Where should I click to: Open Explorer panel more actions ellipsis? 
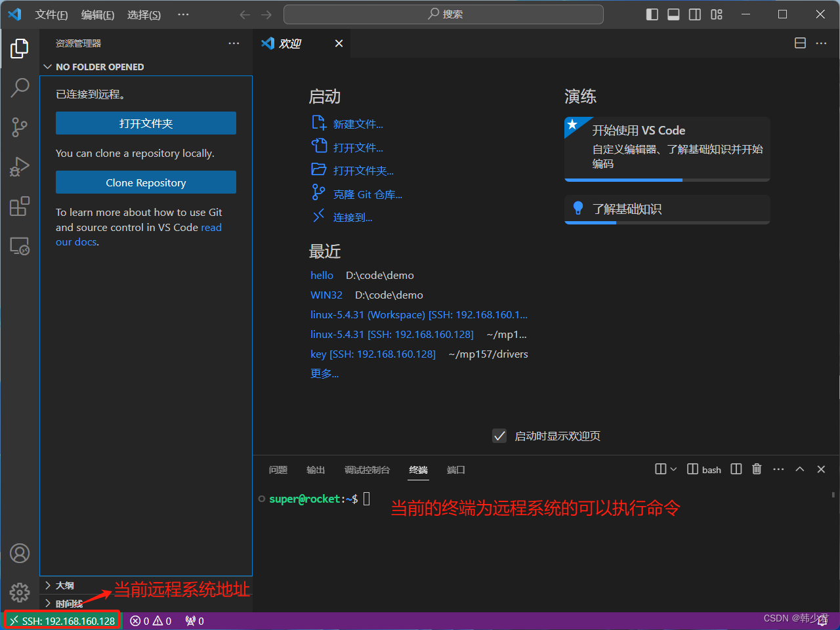click(x=234, y=43)
